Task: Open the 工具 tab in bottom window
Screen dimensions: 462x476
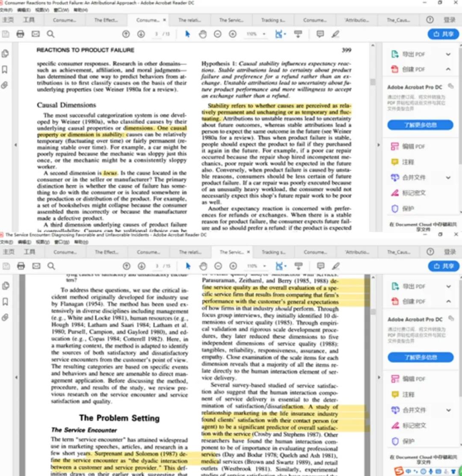Action: point(29,252)
